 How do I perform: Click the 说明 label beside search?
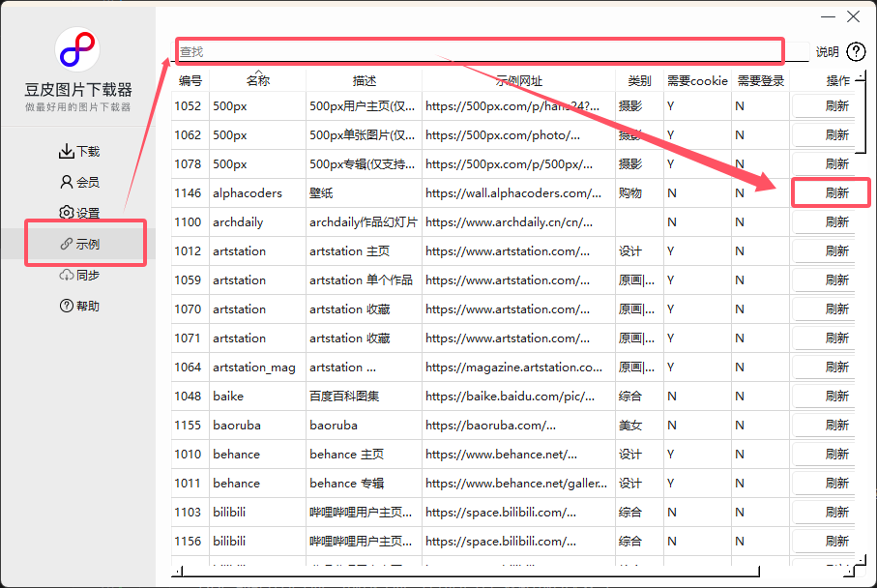pos(828,52)
